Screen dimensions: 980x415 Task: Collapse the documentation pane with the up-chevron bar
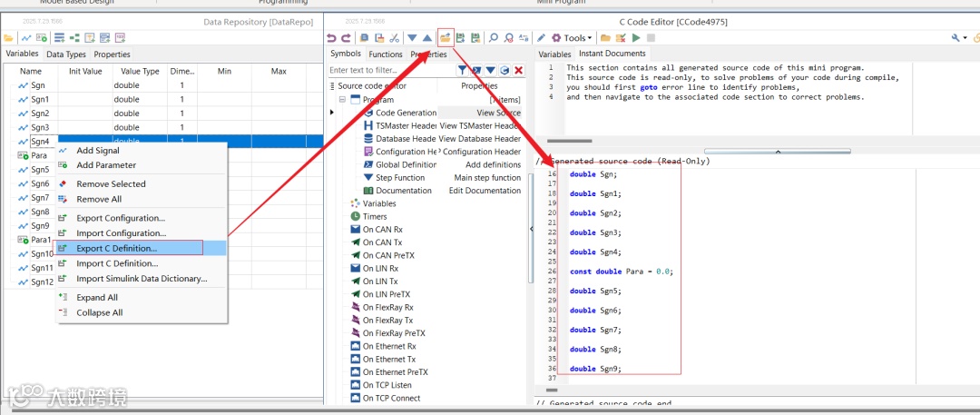point(778,151)
